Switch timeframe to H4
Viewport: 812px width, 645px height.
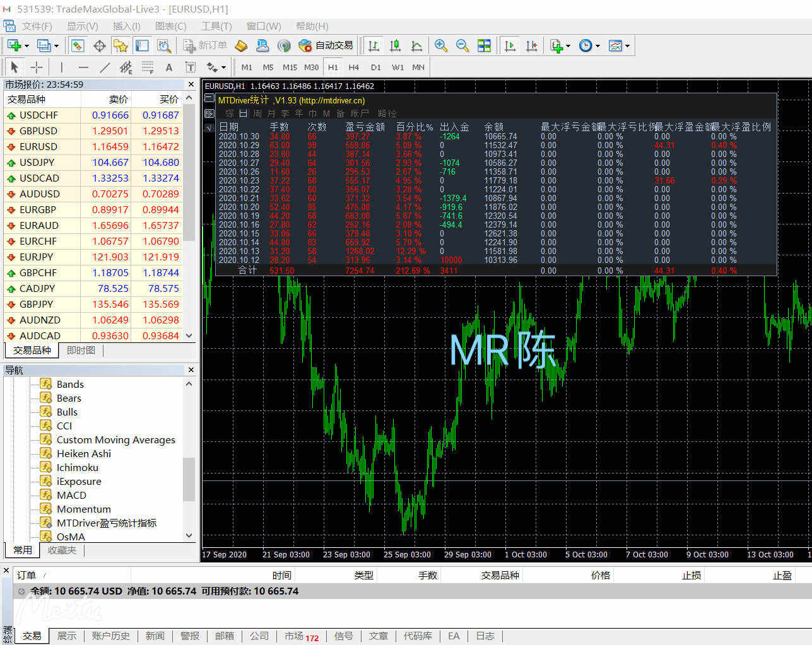tap(354, 67)
